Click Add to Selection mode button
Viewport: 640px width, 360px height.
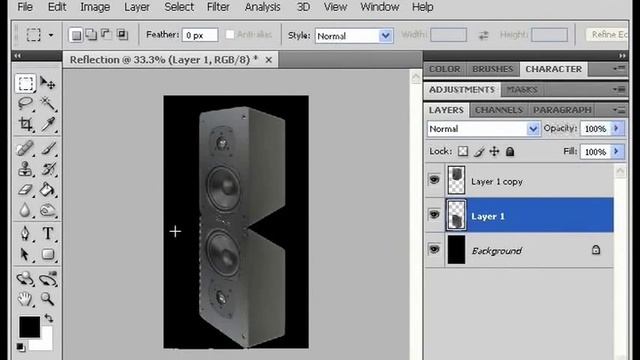click(x=91, y=35)
